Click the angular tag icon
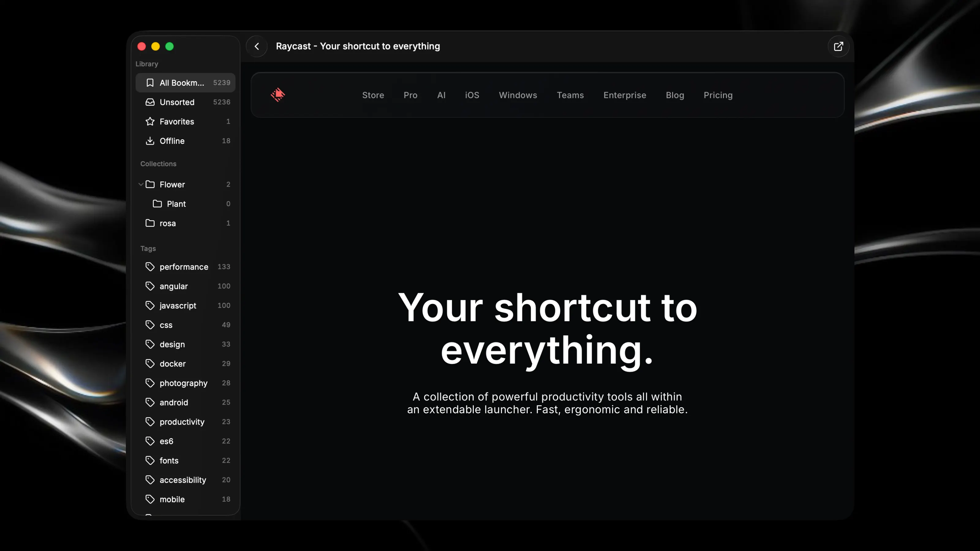 coord(150,286)
